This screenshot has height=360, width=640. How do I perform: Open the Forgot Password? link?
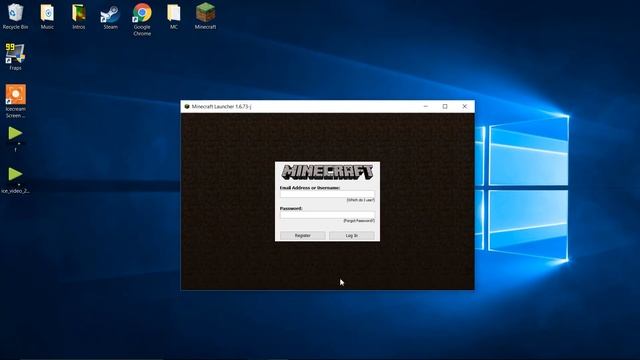coord(359,220)
